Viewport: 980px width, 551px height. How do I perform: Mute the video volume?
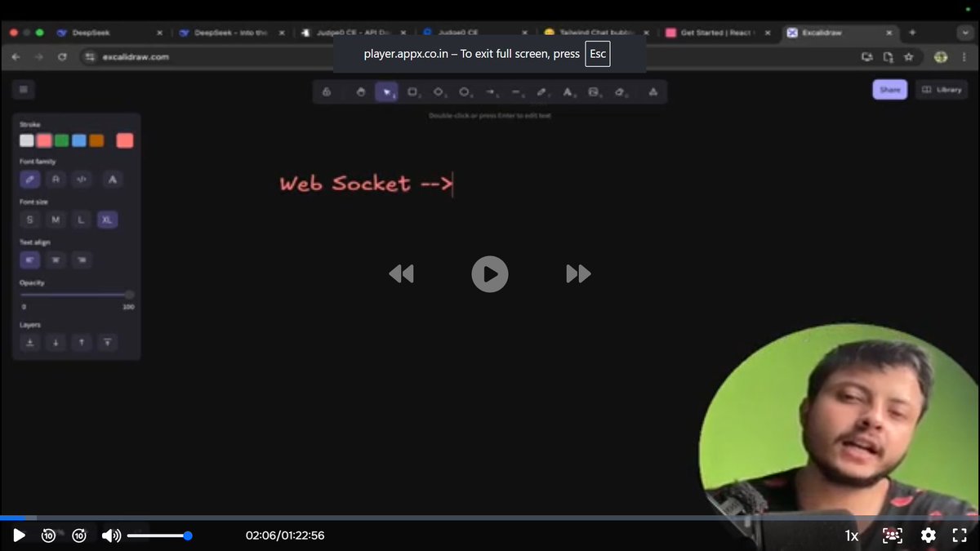tap(111, 535)
